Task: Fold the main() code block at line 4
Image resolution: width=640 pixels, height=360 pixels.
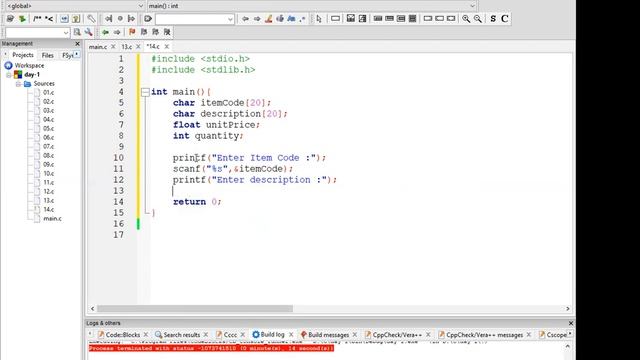Action: pos(145,92)
